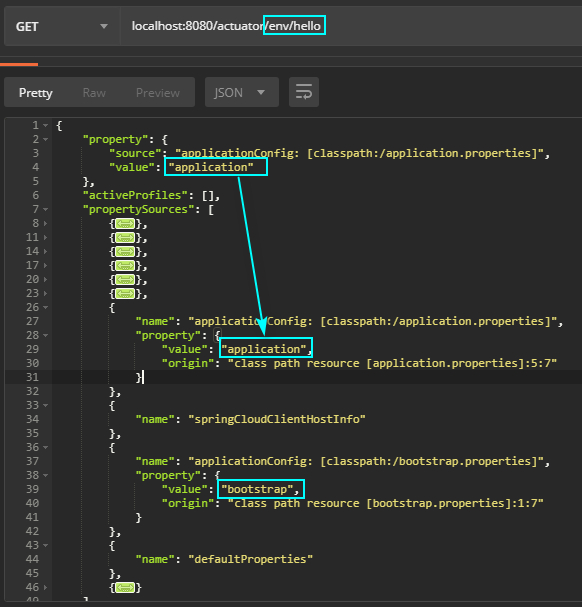582x607 pixels.
Task: Click the "defaultProperties" value text
Action: click(x=251, y=559)
